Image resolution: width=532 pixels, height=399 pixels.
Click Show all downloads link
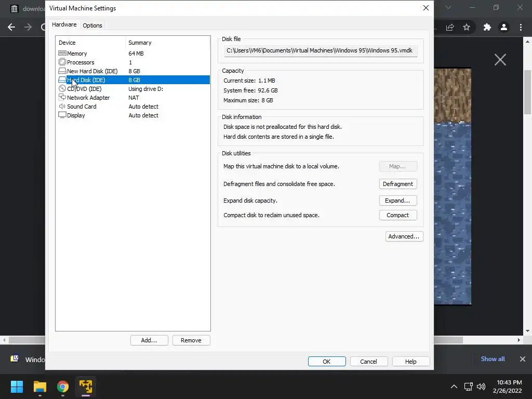[493, 359]
